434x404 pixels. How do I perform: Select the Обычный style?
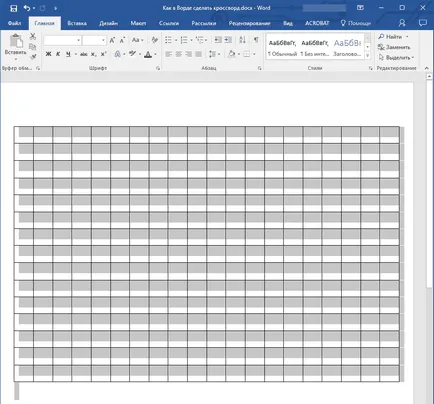(x=282, y=47)
